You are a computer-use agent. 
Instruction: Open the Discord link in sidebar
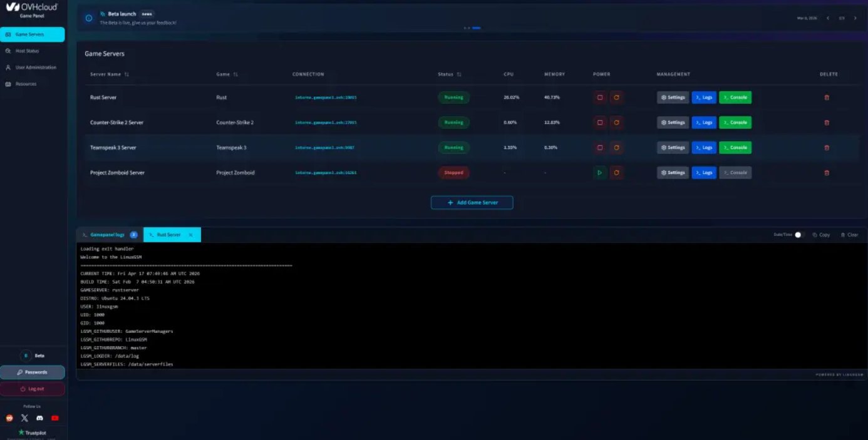[39, 418]
